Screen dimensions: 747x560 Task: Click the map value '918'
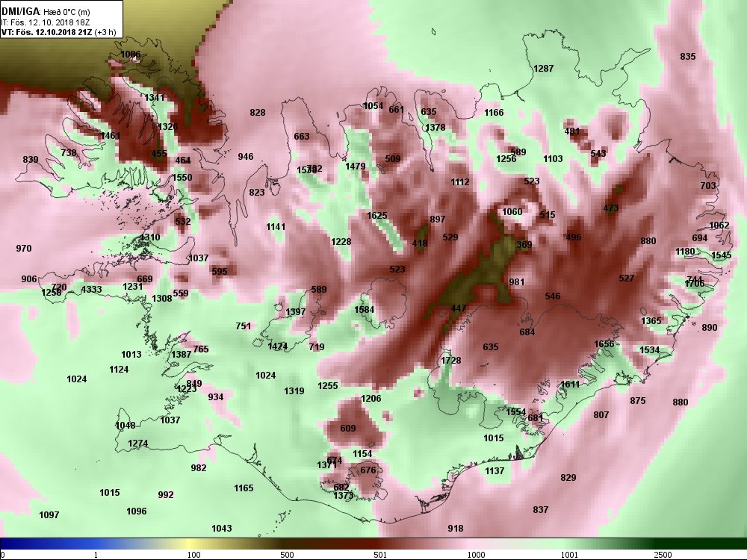coord(456,529)
